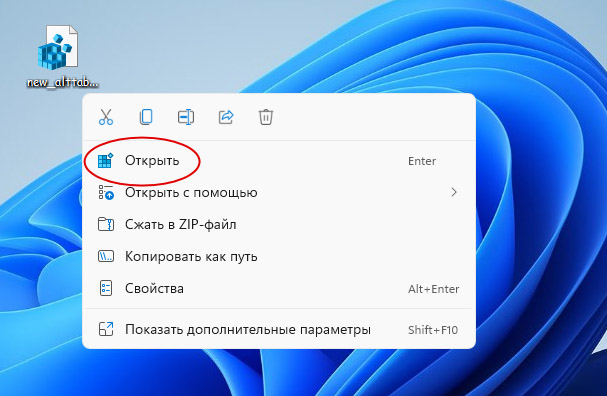Select Сжать в ZIP-файл
This screenshot has width=607, height=396.
tap(279, 225)
